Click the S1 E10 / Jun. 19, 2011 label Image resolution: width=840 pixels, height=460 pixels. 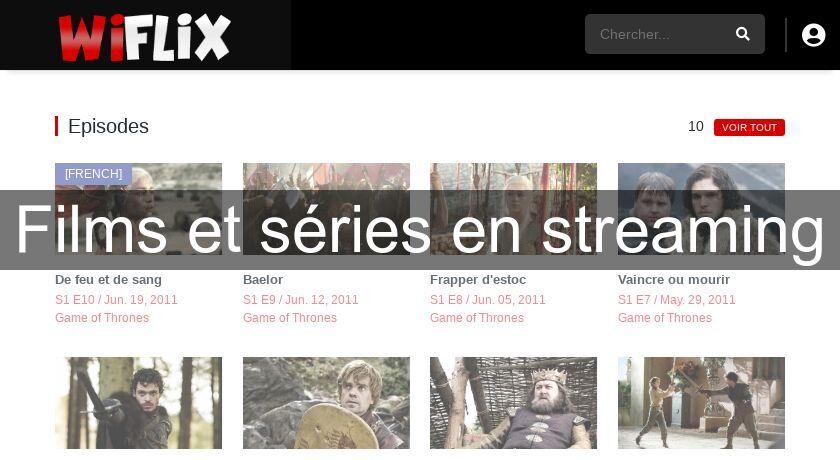click(116, 299)
